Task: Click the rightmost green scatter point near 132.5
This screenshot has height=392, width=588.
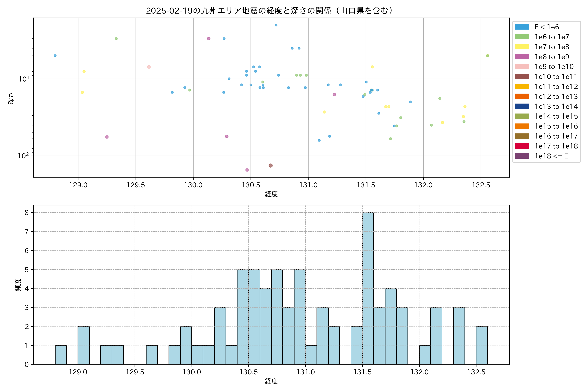Action: pyautogui.click(x=487, y=56)
